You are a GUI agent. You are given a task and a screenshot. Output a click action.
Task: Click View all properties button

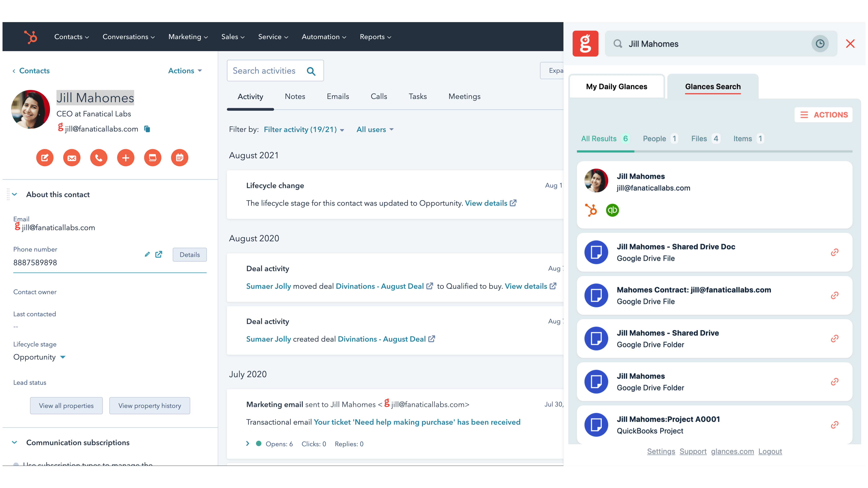[66, 406]
